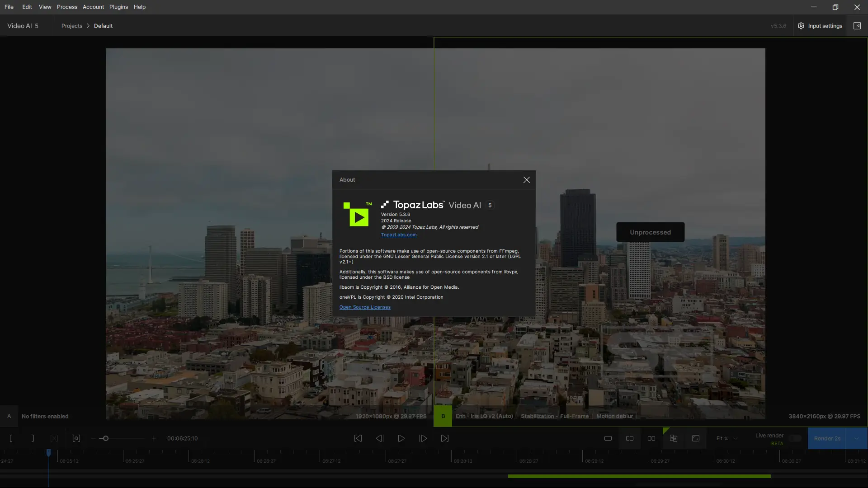
Task: Click the zoom-to-selection timeline icon
Action: (x=76, y=438)
